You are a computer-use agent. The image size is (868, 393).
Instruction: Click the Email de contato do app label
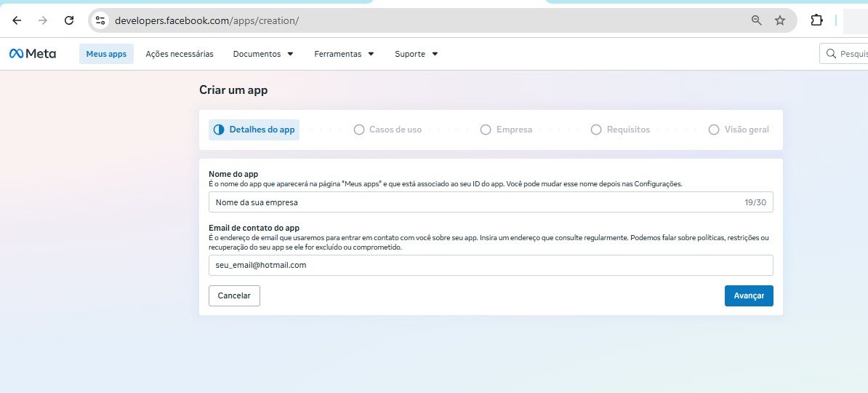[x=254, y=228]
